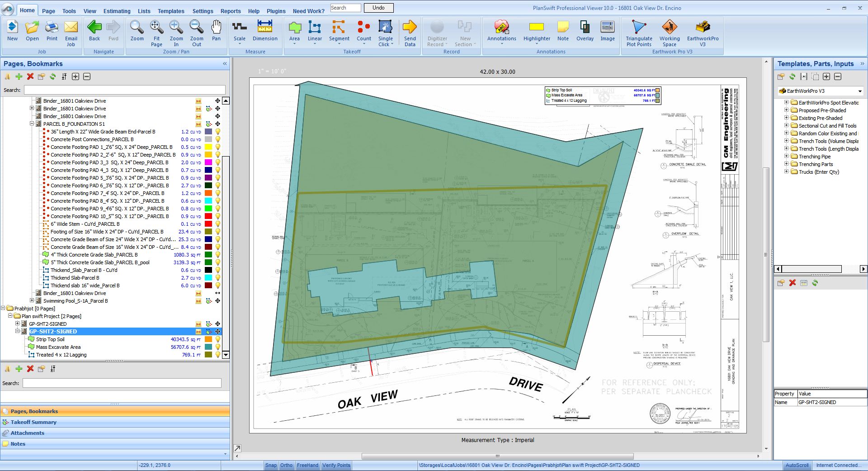Expand Sectional Cut and Fill Tools folder
The image size is (868, 471).
pos(786,125)
